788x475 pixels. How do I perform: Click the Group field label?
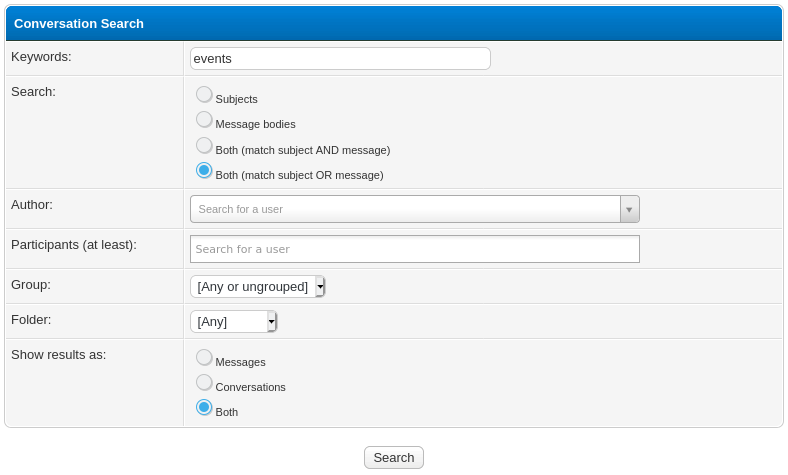coord(31,284)
